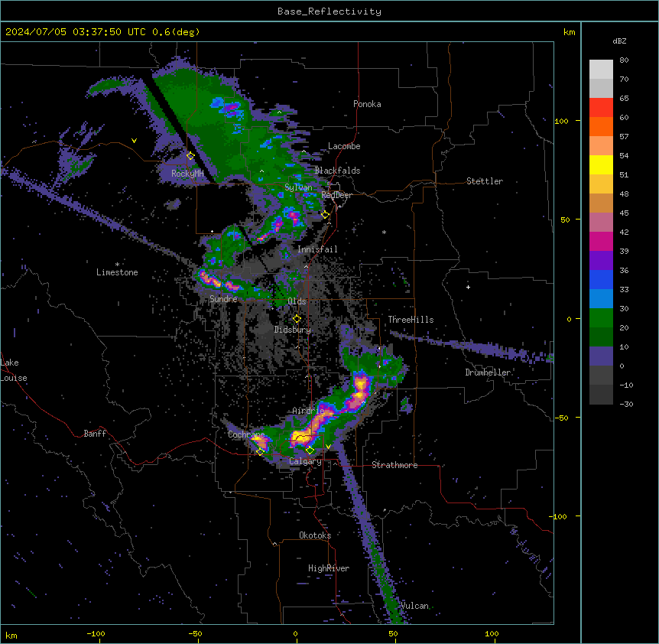Viewport: 659px width, 644px height.
Task: Click the yellow diamond marker under Cochrane
Action: tap(260, 451)
